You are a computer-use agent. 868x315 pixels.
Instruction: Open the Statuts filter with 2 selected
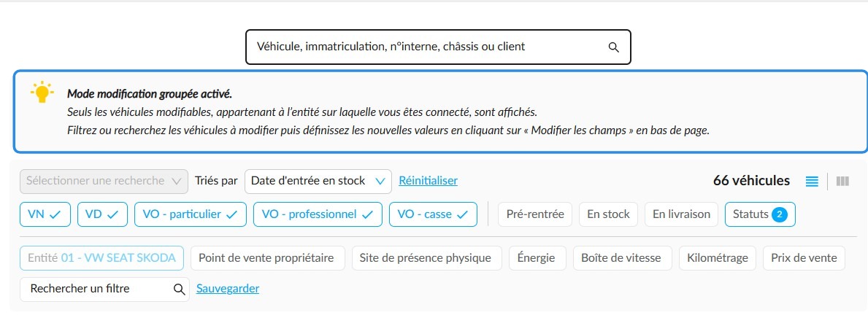coord(760,214)
